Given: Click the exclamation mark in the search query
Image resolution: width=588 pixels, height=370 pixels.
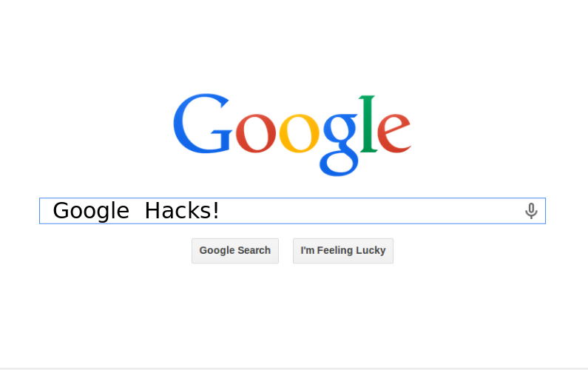Looking at the screenshot, I should tap(216, 210).
